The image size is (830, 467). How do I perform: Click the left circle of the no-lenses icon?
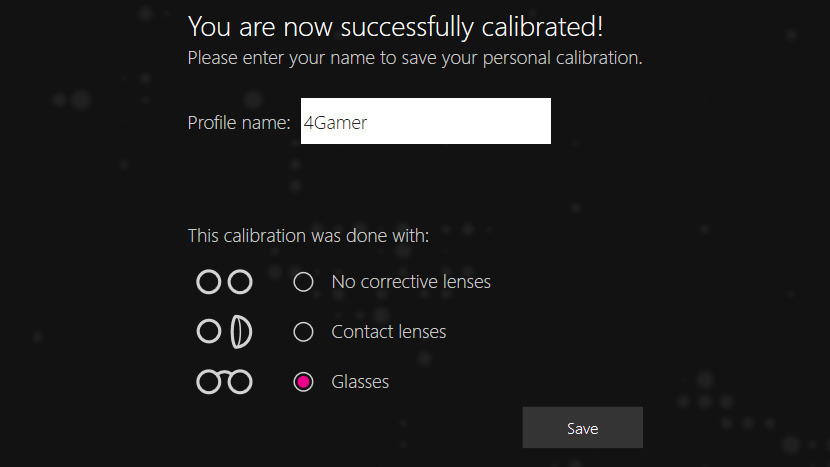pos(208,282)
